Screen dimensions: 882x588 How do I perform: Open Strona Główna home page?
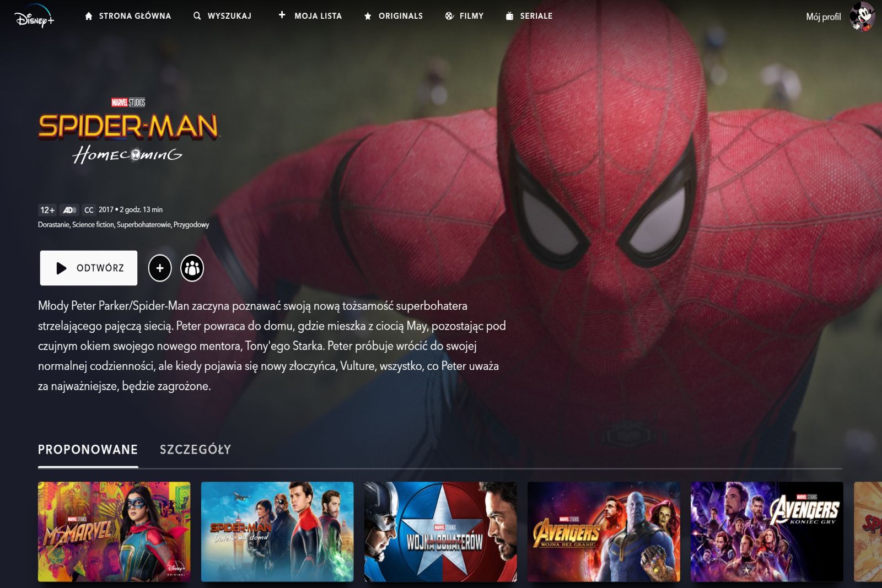point(127,16)
